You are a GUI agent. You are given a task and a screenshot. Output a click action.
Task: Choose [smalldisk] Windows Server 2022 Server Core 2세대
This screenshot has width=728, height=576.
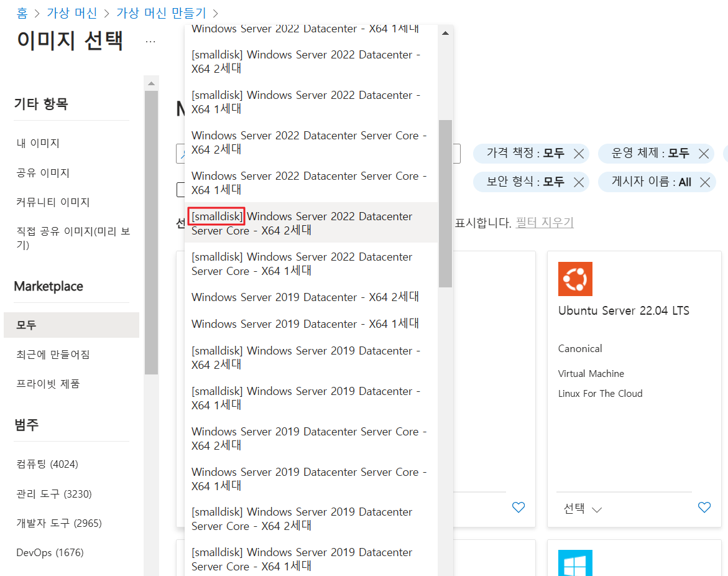pos(311,223)
